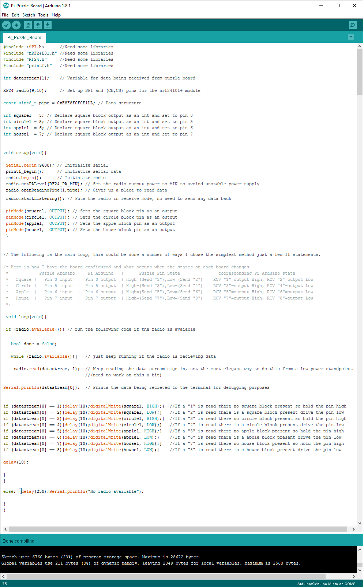Click 'Serial.begin(9600);' line
This screenshot has height=588, width=364.
point(30,165)
